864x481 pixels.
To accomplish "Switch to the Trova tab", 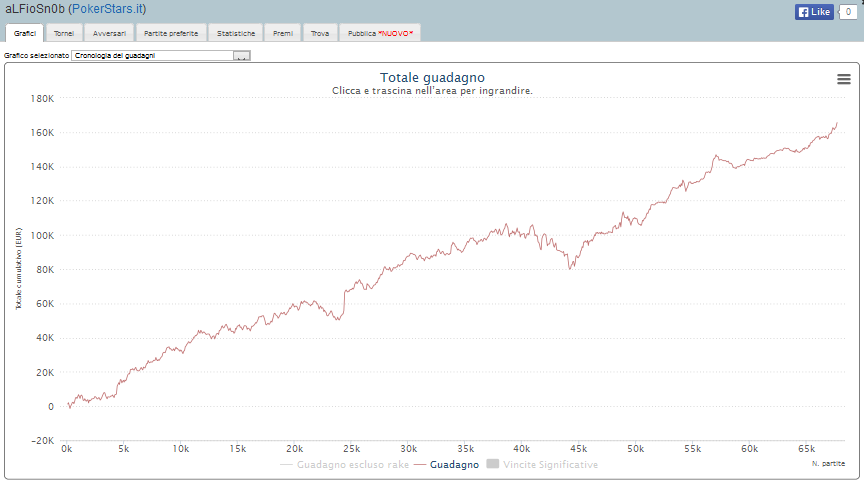I will (x=320, y=33).
